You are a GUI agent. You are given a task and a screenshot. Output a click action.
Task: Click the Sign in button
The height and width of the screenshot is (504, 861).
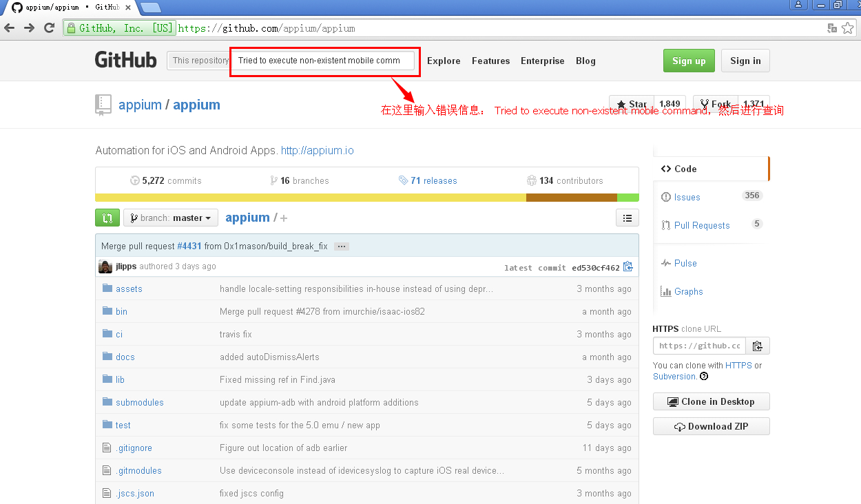(745, 61)
